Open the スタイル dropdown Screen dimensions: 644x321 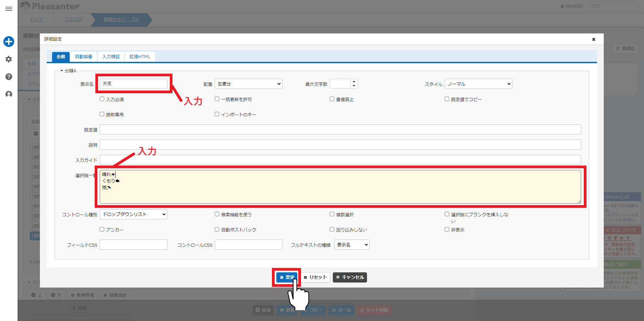tap(479, 84)
